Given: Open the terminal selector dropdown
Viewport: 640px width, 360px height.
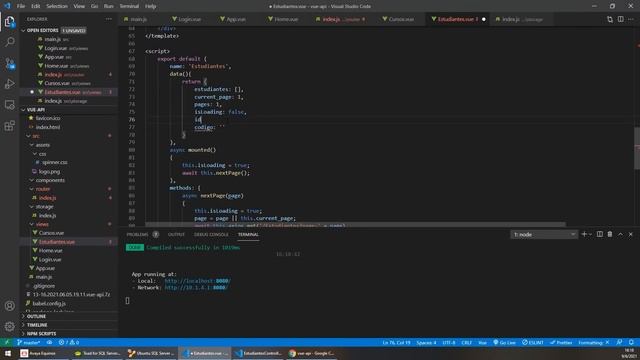Looking at the screenshot, I should click(544, 234).
